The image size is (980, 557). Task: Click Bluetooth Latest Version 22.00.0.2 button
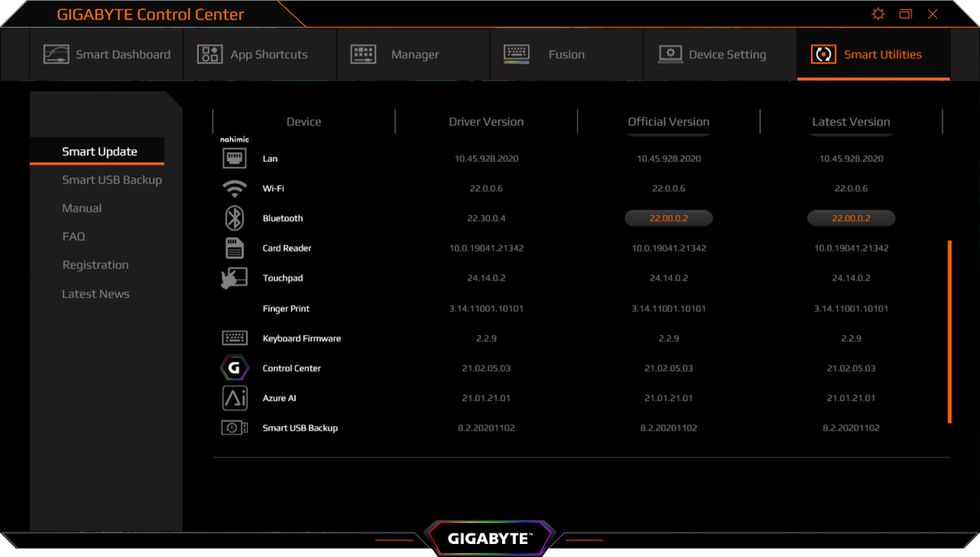coord(851,218)
